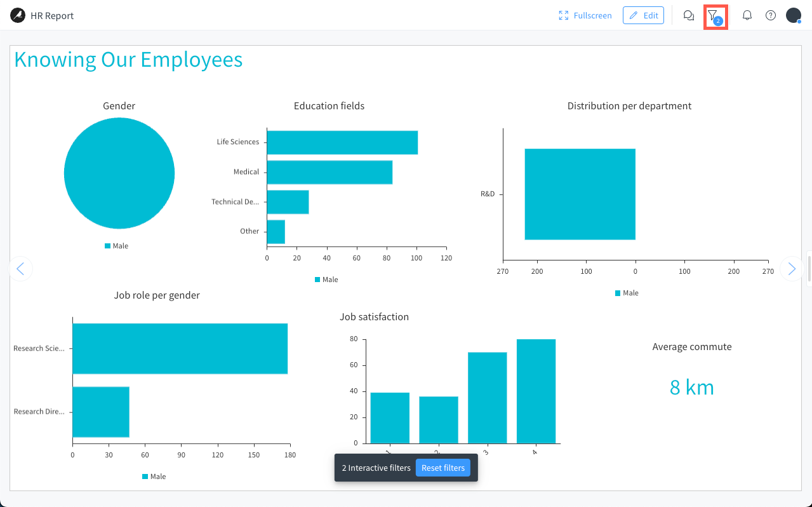Open the discussions chat icon
Viewport: 812px width, 507px height.
coord(688,15)
